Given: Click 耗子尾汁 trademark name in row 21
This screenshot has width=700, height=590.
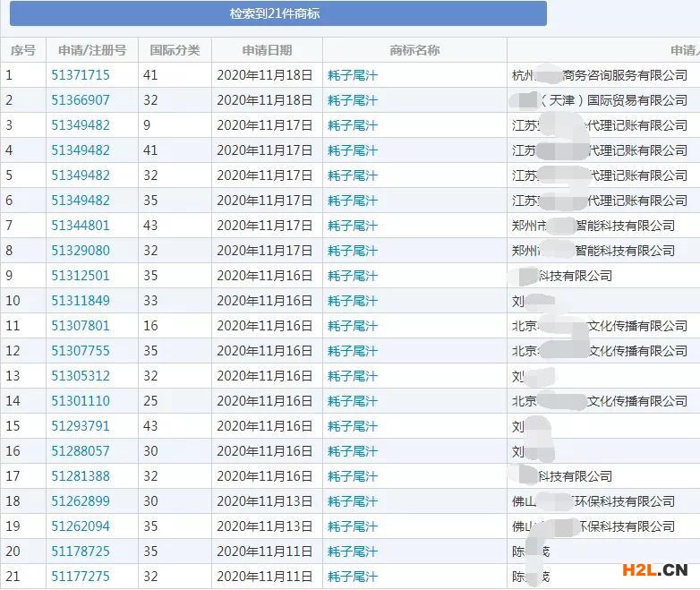Looking at the screenshot, I should (x=353, y=577).
